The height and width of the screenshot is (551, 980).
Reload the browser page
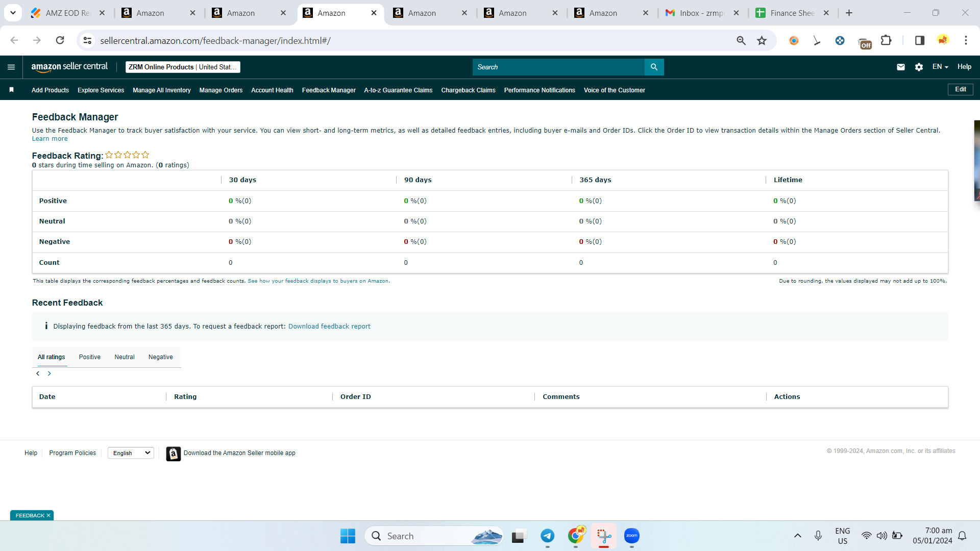[x=60, y=40]
